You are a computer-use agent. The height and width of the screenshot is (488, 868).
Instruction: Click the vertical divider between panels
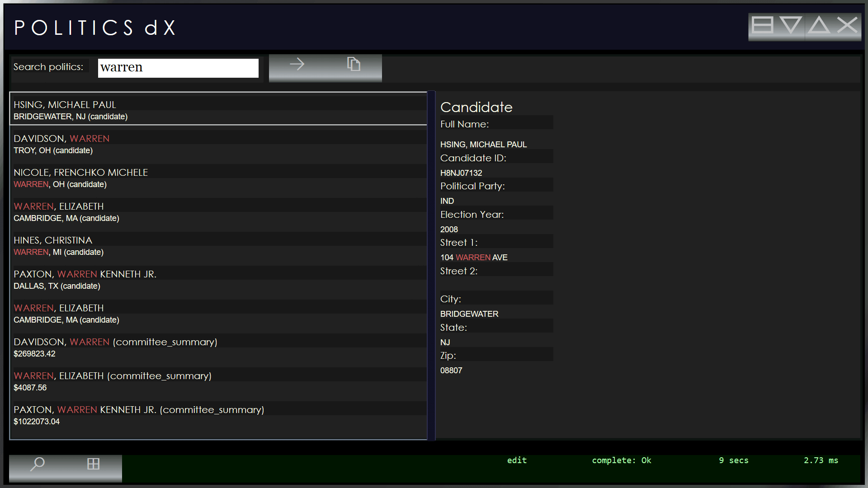tap(431, 266)
